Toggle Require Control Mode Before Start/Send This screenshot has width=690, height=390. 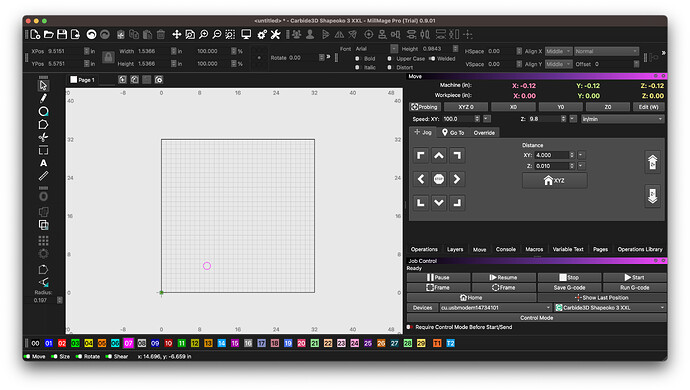410,327
